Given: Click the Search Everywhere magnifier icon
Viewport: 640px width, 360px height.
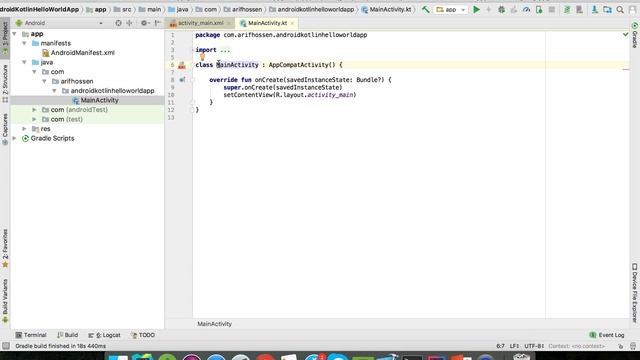Looking at the screenshot, I should (x=620, y=9).
